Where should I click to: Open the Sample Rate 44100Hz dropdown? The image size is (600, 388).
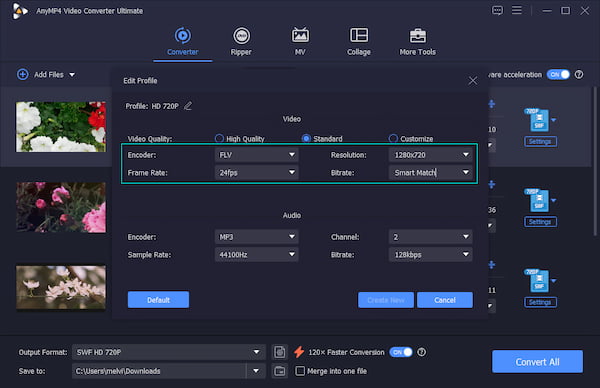coord(257,254)
